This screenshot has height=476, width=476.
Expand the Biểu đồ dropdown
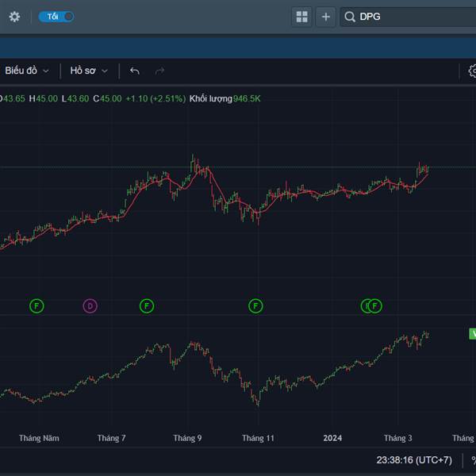point(27,71)
